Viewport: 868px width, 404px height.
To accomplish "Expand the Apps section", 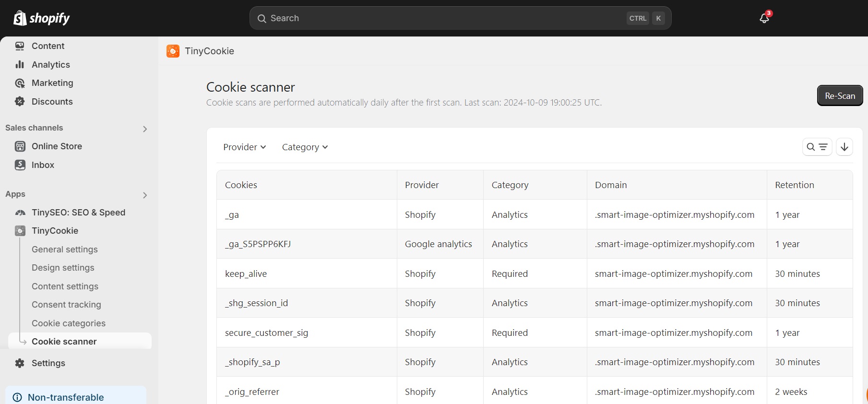I will point(145,195).
